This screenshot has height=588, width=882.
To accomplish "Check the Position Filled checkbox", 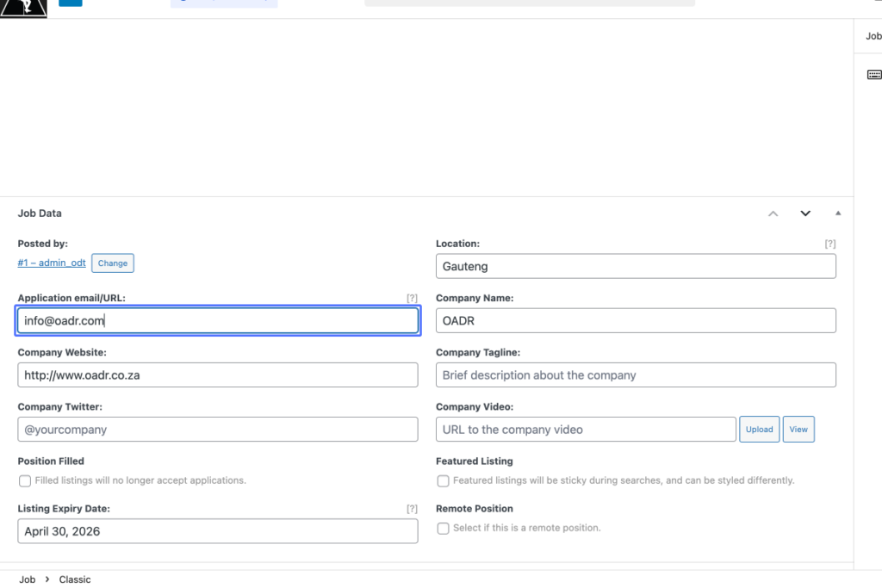I will [x=25, y=481].
